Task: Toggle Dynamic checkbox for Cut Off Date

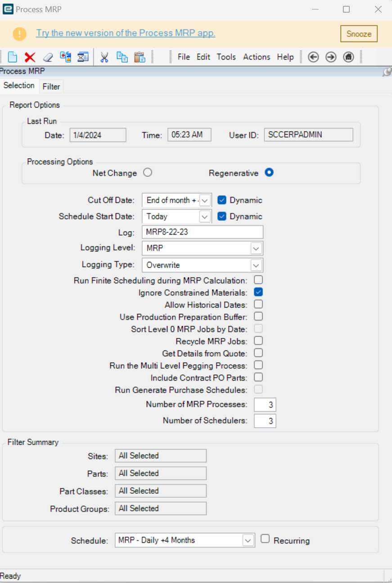Action: (221, 200)
